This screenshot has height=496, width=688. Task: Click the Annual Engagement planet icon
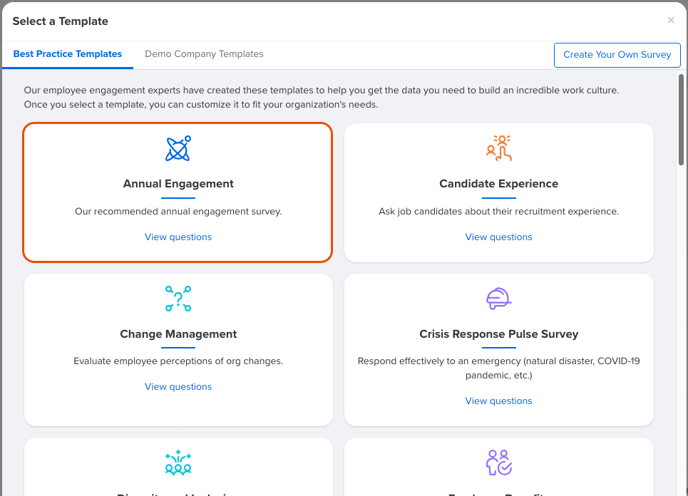178,148
